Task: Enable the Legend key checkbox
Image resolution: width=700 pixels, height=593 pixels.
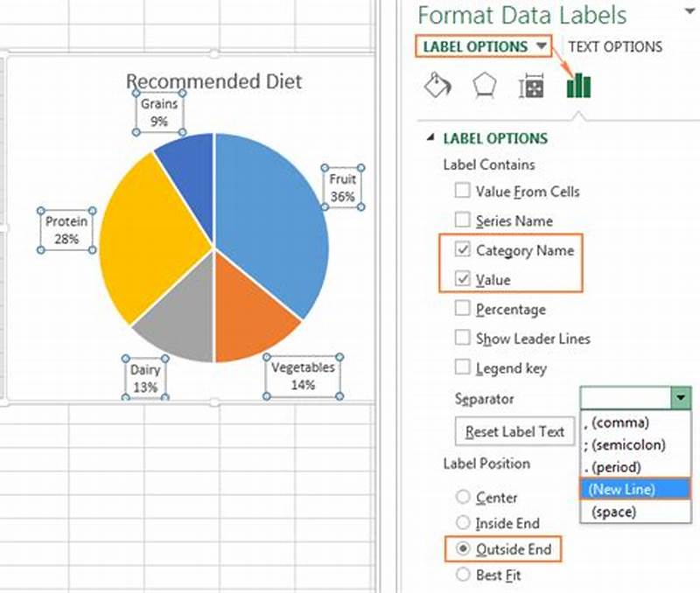Action: [462, 368]
